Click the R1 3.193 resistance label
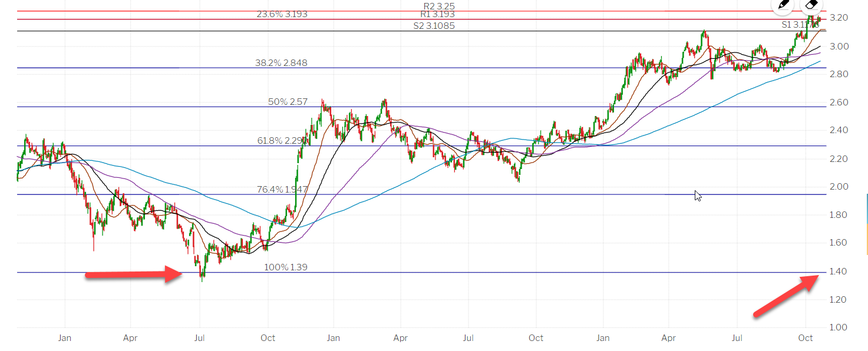The width and height of the screenshot is (868, 351). click(x=437, y=14)
